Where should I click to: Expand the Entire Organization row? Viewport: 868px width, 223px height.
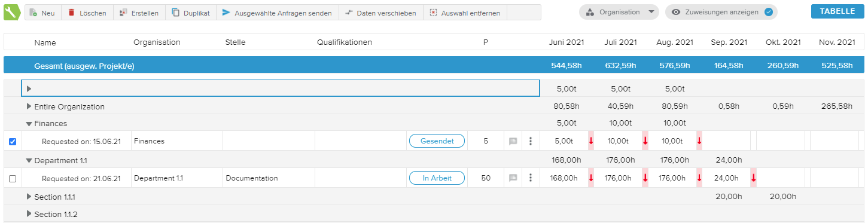[x=29, y=106]
